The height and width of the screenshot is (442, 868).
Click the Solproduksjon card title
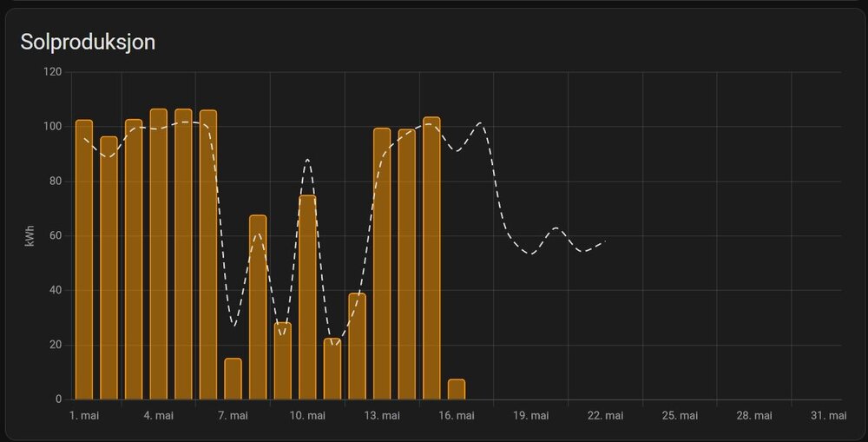(88, 42)
